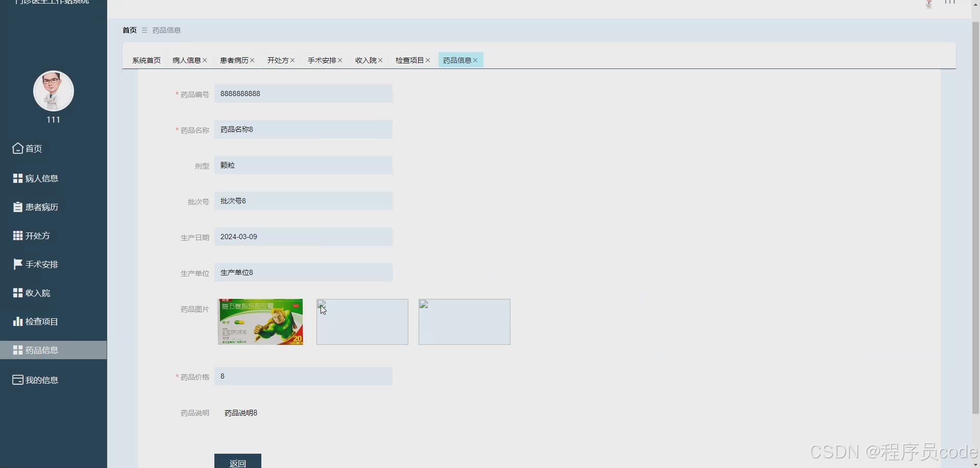The image size is (980, 468).
Task: Open 手术安排 in the sidebar menu
Action: pos(54,264)
